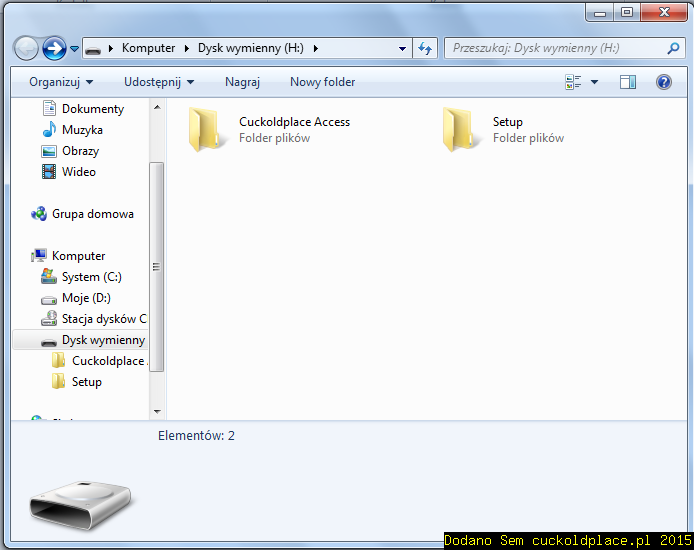Open the recent pages dropdown arrow
694x550 pixels.
tap(74, 48)
